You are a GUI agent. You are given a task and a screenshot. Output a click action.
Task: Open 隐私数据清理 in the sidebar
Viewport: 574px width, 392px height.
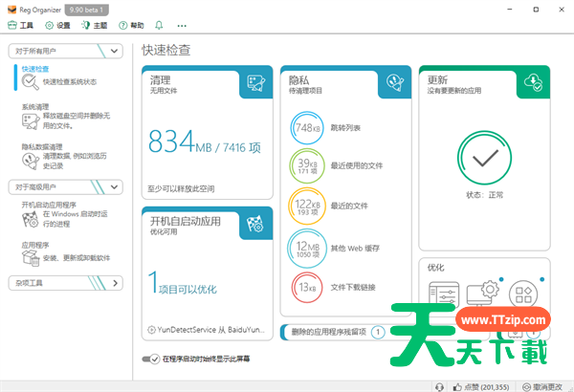(42, 147)
